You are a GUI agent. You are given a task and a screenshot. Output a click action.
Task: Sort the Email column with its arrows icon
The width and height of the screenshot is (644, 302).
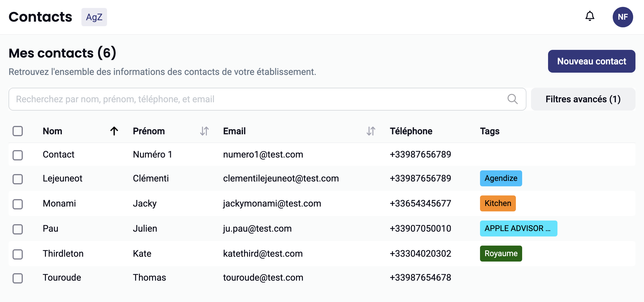[371, 131]
